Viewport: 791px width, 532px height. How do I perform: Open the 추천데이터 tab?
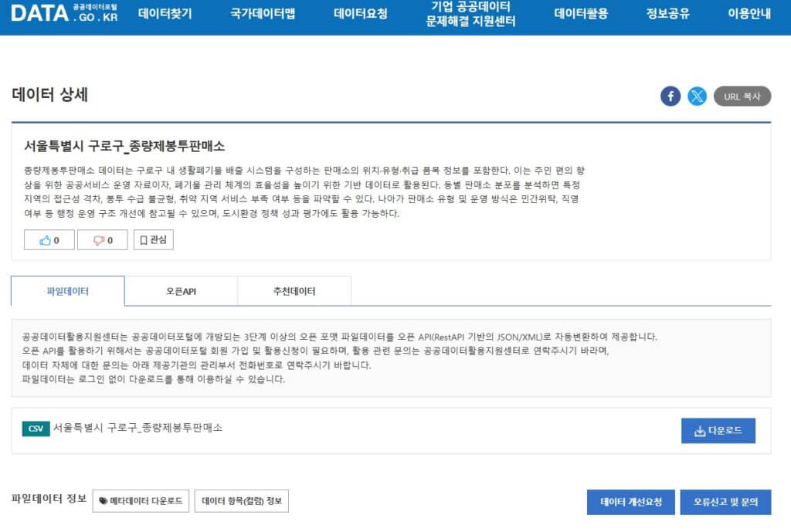tap(294, 290)
